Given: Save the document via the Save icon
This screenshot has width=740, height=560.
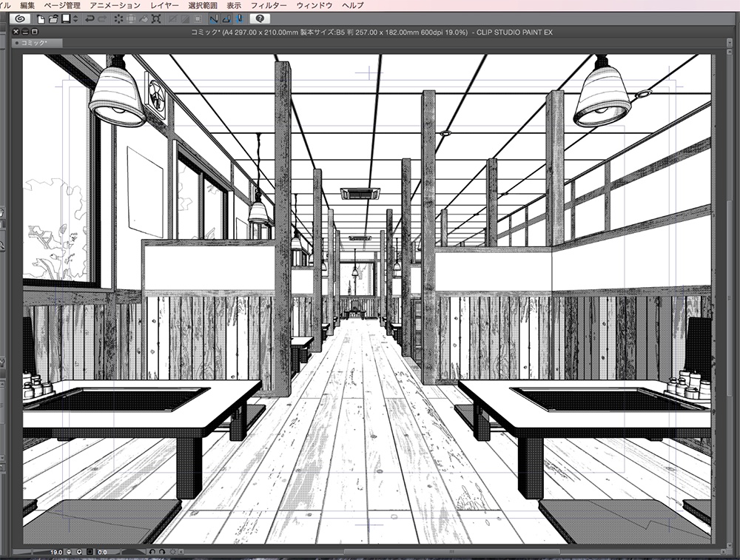Looking at the screenshot, I should tap(65, 18).
